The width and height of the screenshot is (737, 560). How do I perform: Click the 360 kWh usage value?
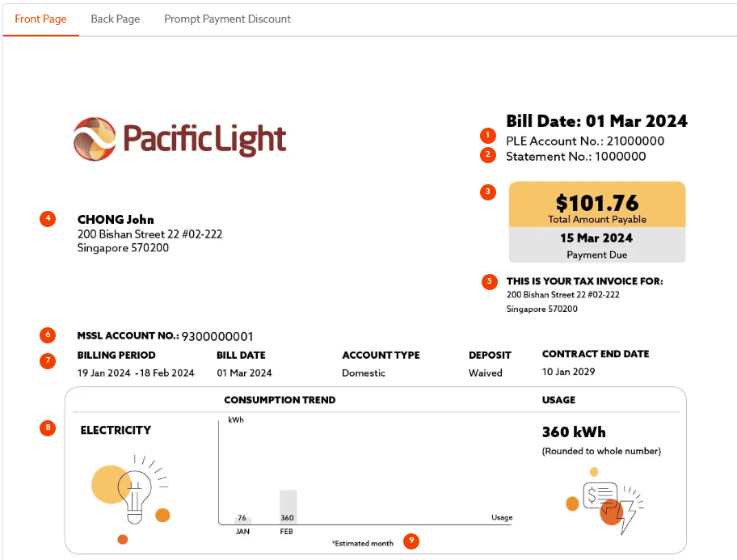574,432
